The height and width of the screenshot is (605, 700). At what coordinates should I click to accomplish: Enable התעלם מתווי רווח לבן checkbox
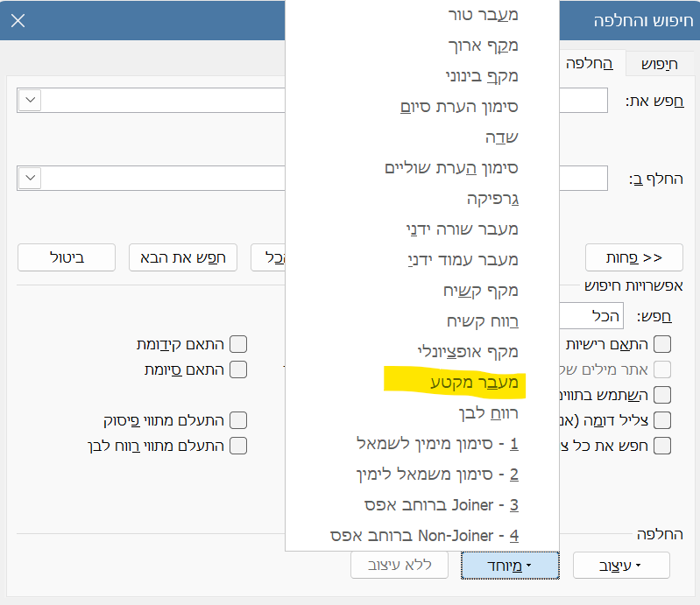(x=238, y=446)
